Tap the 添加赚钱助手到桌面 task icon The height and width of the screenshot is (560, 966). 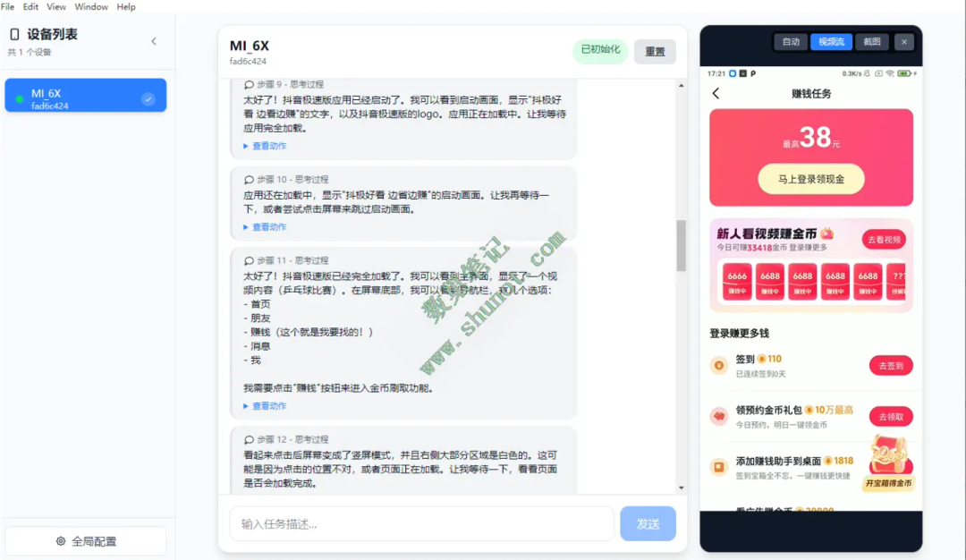[718, 467]
